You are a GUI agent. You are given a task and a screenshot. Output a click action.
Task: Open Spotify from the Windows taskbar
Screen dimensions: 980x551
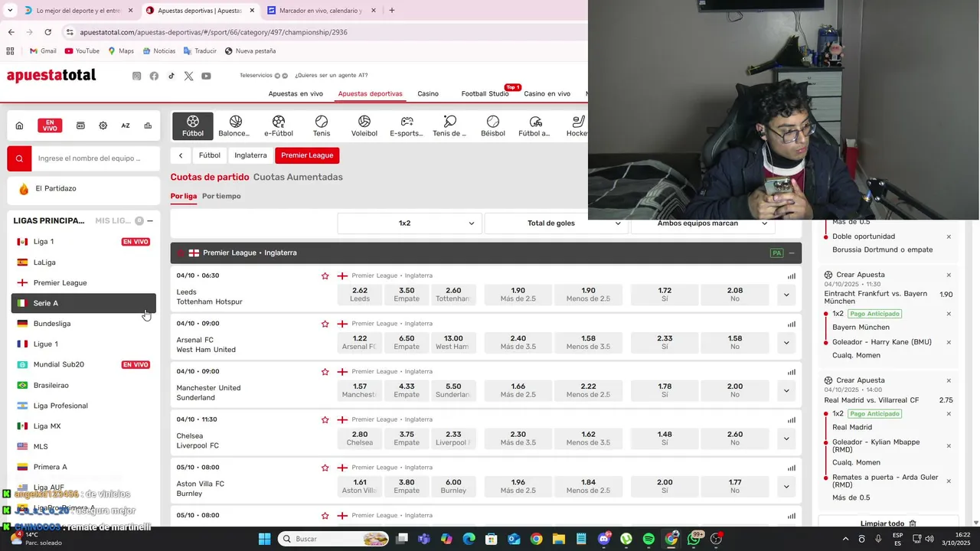(x=648, y=539)
